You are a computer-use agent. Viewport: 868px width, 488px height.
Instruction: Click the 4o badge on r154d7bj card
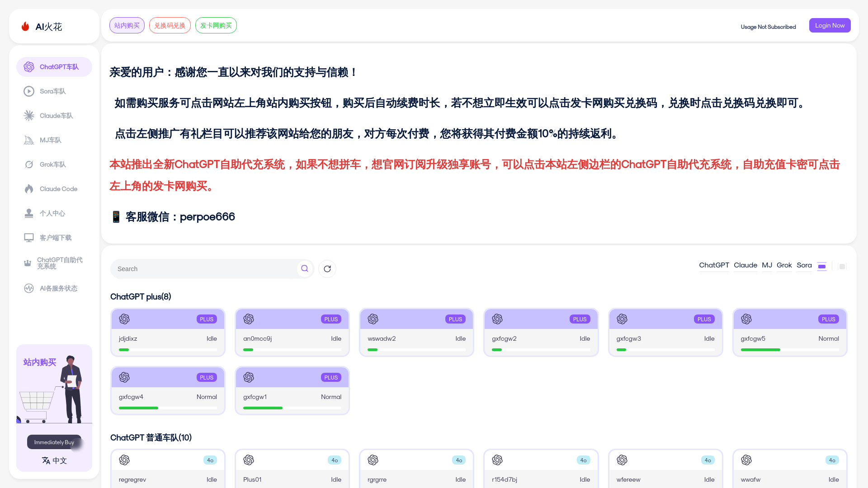pyautogui.click(x=583, y=460)
